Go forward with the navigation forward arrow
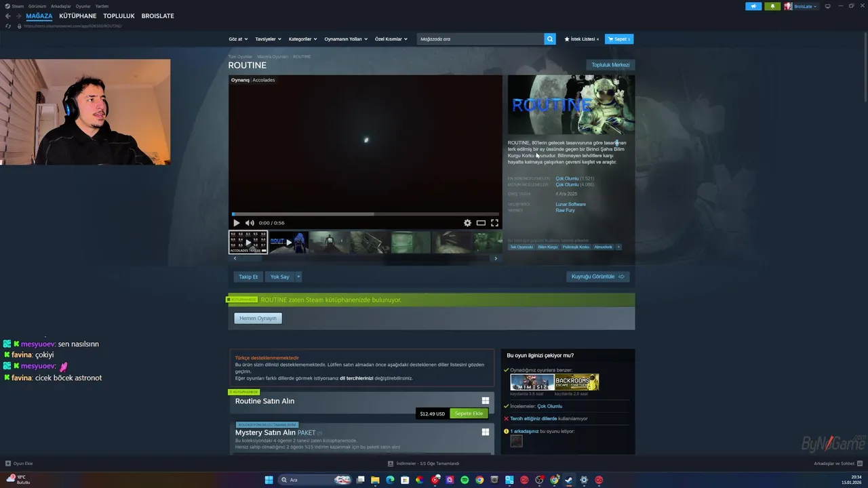868x488 pixels. coord(18,16)
